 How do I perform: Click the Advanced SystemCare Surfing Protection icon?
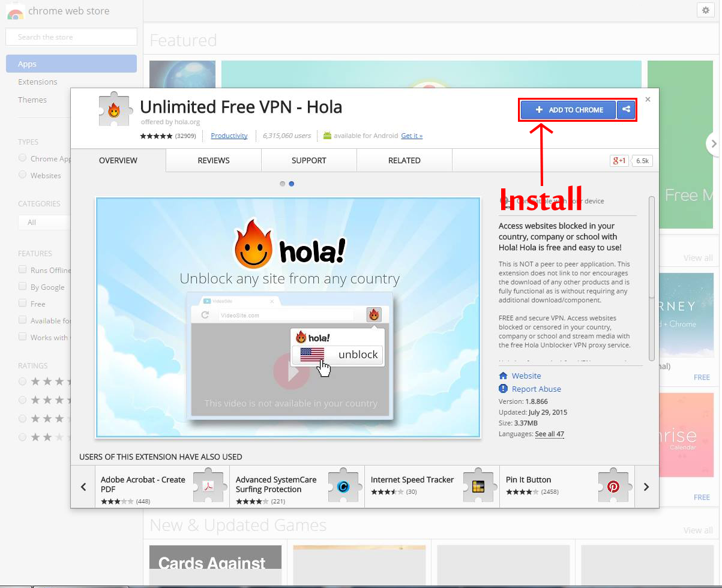tap(343, 487)
